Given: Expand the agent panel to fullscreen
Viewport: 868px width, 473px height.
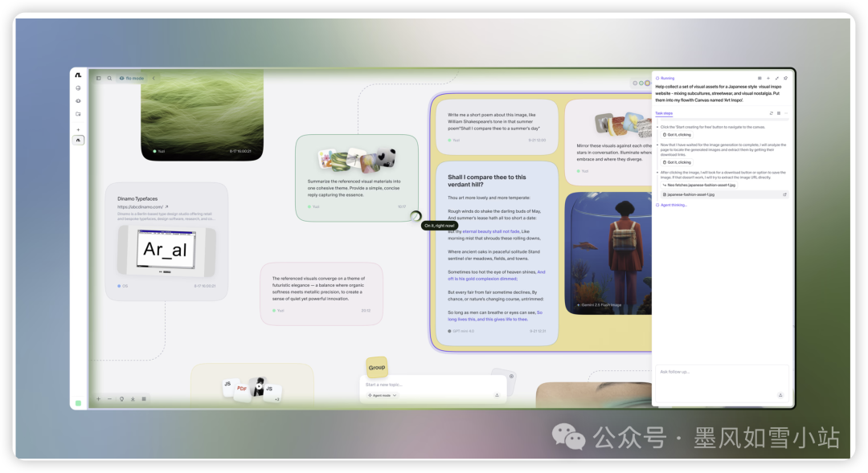Looking at the screenshot, I should pos(776,78).
